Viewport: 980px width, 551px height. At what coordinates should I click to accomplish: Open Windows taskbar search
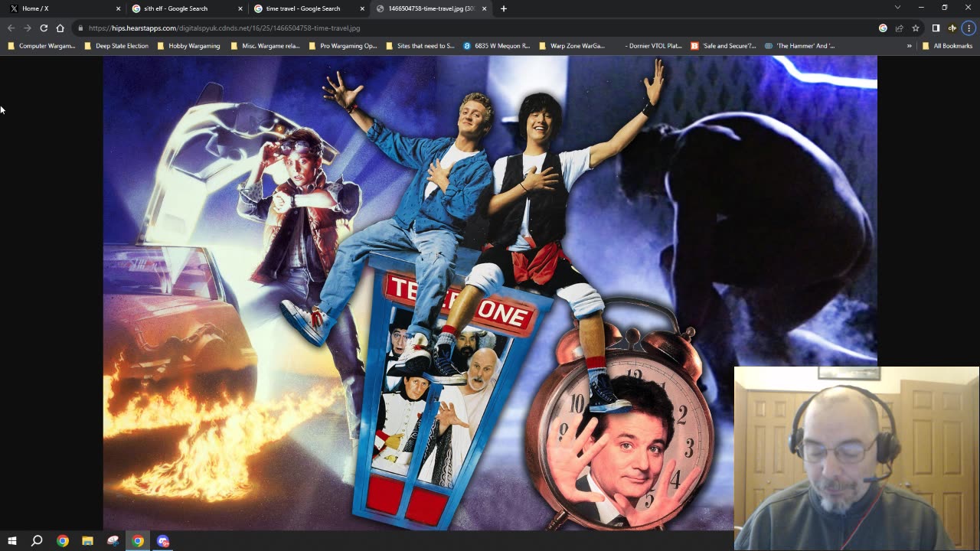[36, 540]
